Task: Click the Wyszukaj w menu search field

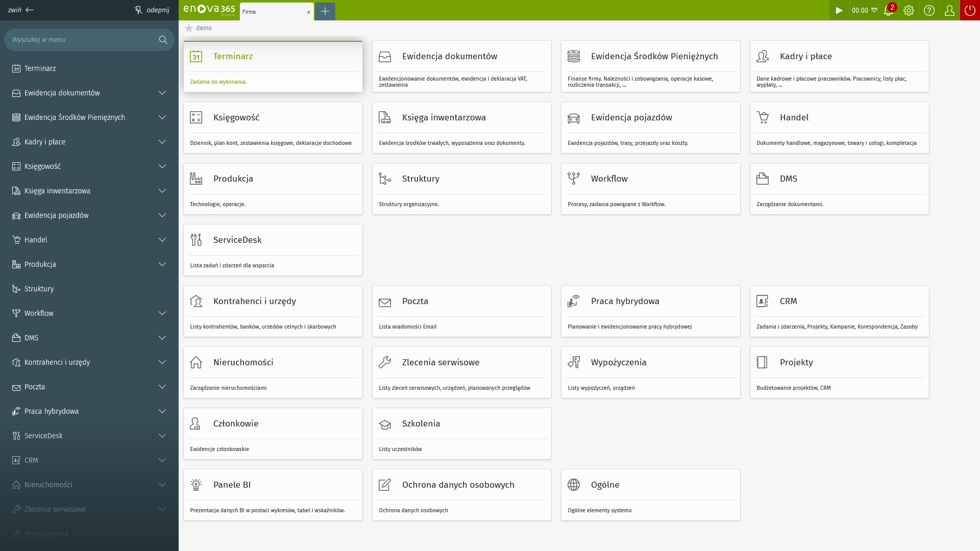Action: coord(89,40)
